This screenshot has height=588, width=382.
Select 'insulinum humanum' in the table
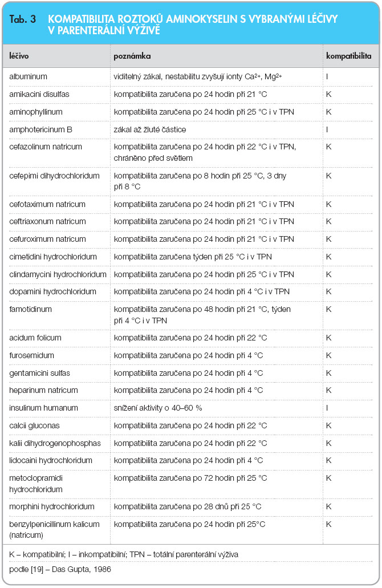43,408
